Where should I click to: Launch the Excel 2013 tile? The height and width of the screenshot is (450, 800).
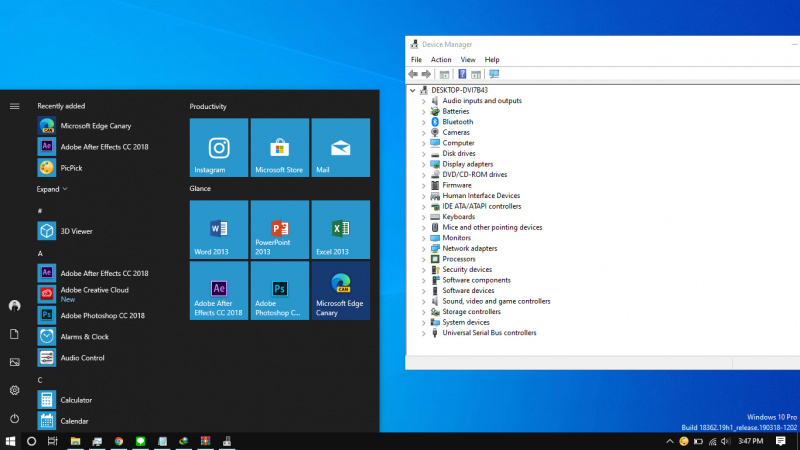[340, 229]
